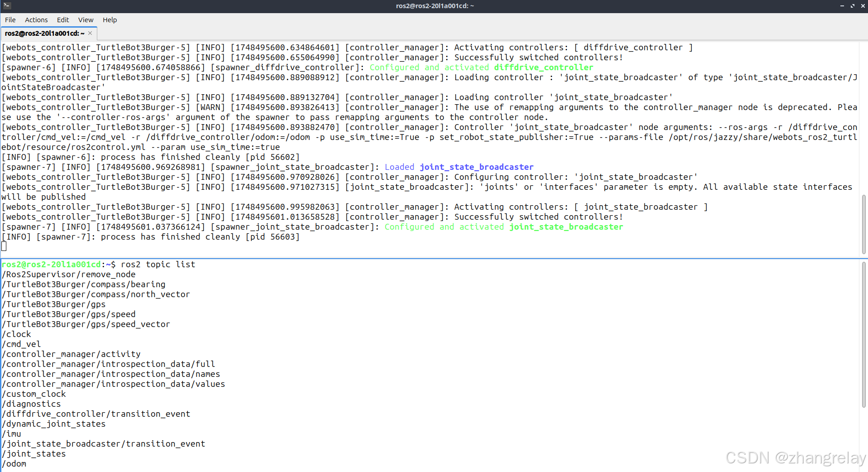Click the green 'Configured and activated diffdrive_controller' text
The width and height of the screenshot is (868, 472).
click(482, 67)
